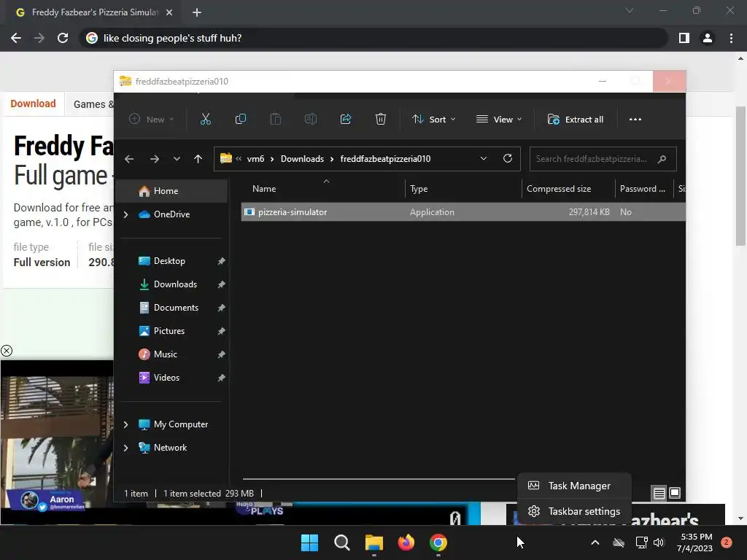Close the ad with circled X icon

pos(7,351)
